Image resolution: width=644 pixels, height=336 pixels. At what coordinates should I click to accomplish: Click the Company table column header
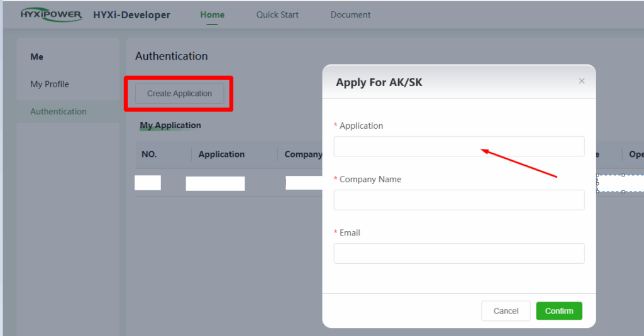coord(303,154)
